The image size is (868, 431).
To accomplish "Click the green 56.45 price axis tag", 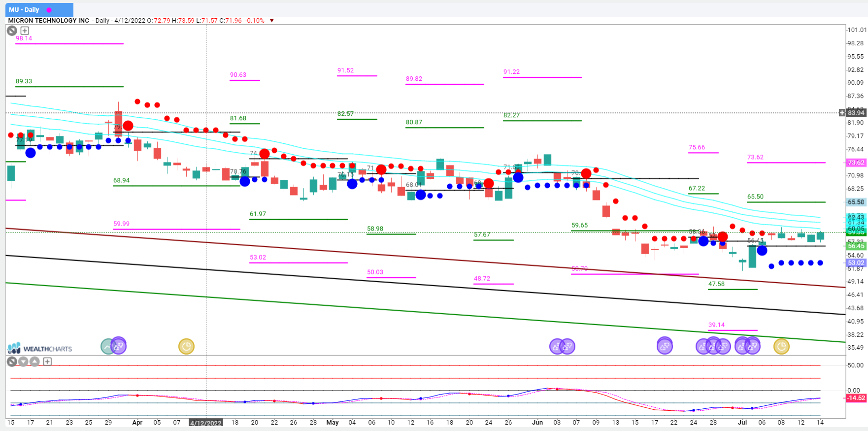I will [856, 246].
